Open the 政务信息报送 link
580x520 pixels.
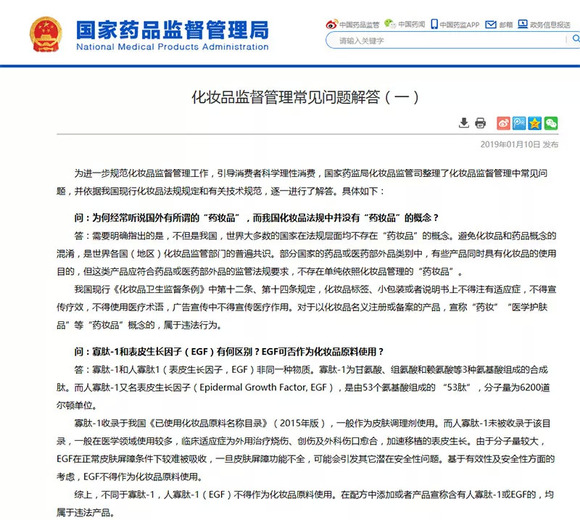pyautogui.click(x=550, y=25)
